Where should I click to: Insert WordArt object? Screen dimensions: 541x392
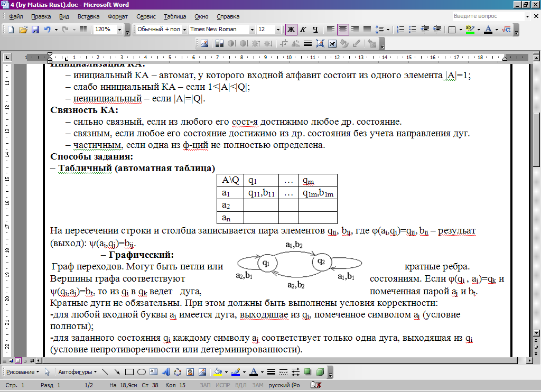click(x=165, y=372)
